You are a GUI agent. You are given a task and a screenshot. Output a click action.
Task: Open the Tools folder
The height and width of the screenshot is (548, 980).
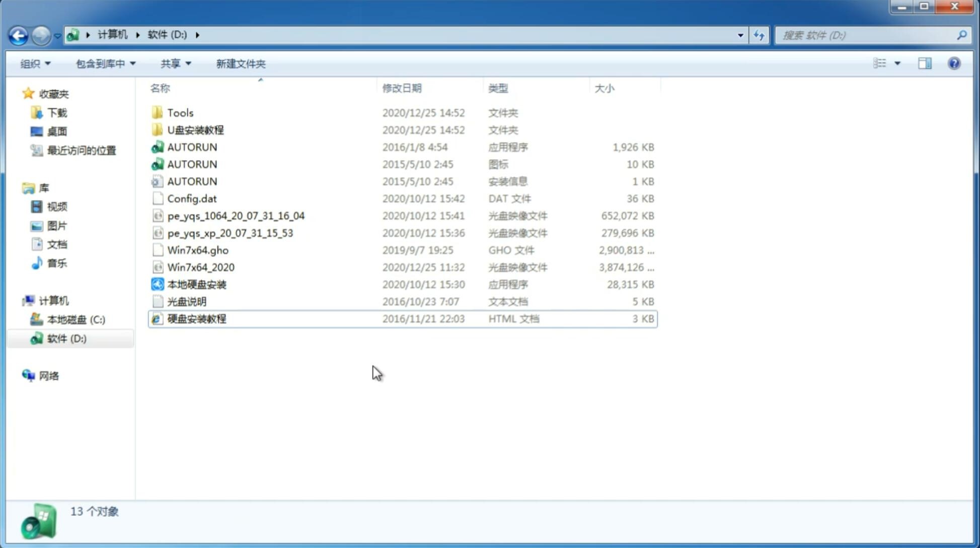click(x=180, y=112)
